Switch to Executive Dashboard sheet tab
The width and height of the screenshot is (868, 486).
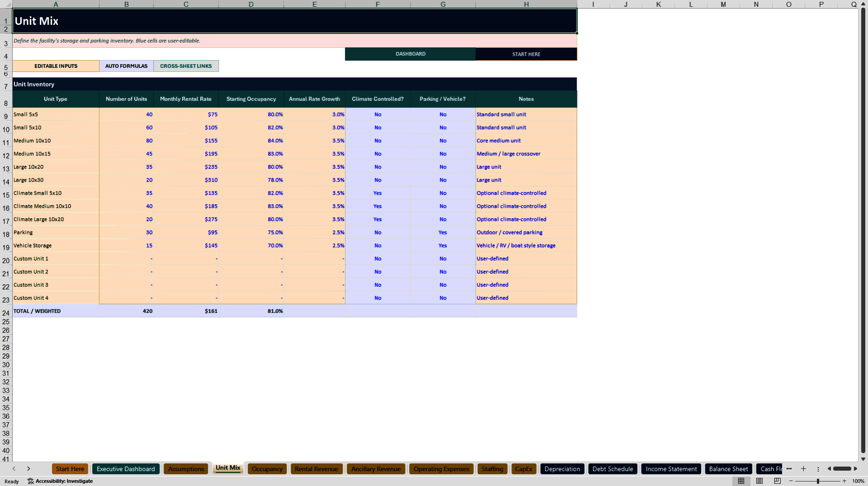(x=126, y=469)
